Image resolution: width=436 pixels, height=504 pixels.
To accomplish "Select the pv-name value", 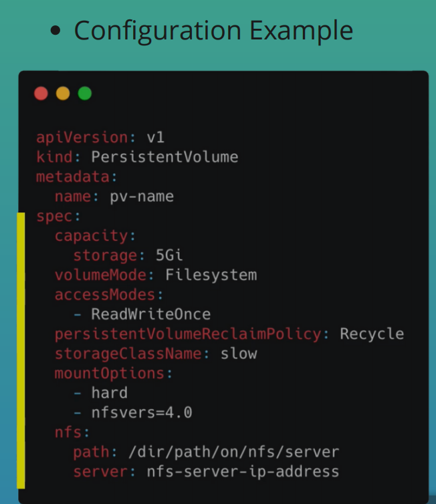I will [141, 197].
